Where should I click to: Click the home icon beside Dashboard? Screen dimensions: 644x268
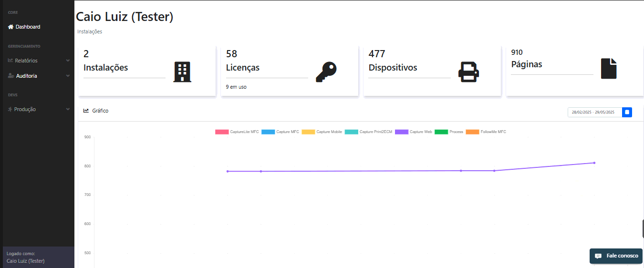point(10,27)
